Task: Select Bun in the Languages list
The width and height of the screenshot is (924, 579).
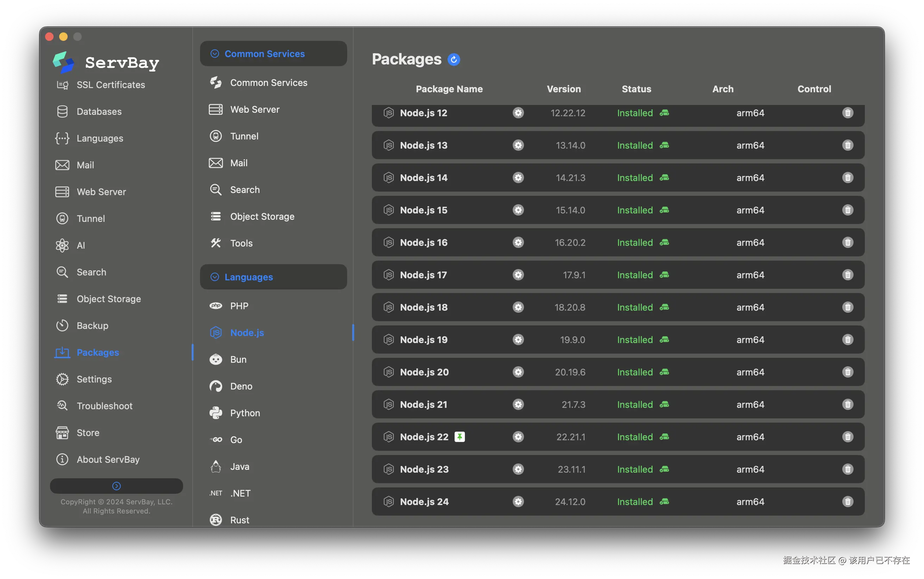Action: click(x=238, y=360)
